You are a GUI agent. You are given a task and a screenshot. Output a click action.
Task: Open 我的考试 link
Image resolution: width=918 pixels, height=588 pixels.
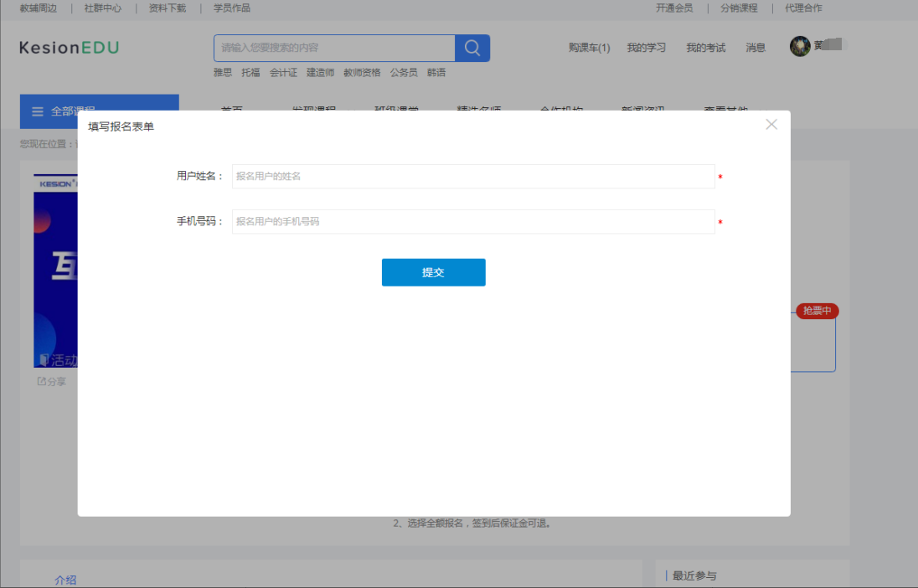(705, 48)
